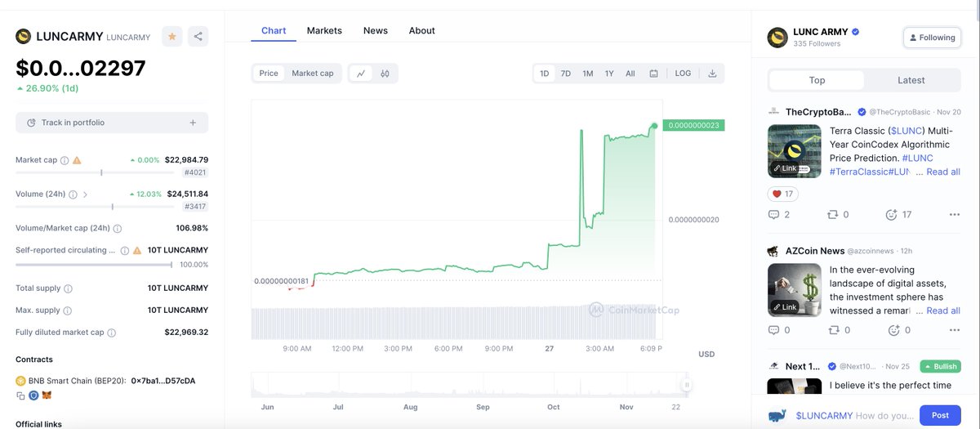Image resolution: width=980 pixels, height=429 pixels.
Task: Open more options on AZCoin News post
Action: point(954,330)
